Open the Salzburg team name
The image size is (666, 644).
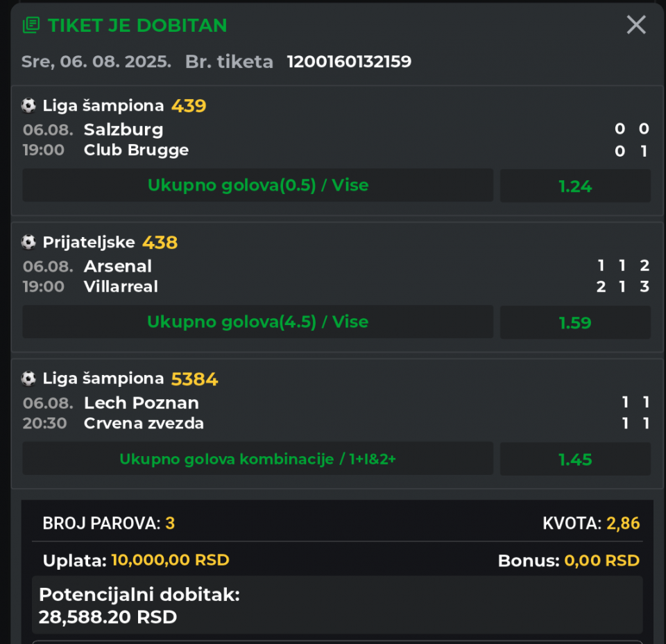coord(123,130)
